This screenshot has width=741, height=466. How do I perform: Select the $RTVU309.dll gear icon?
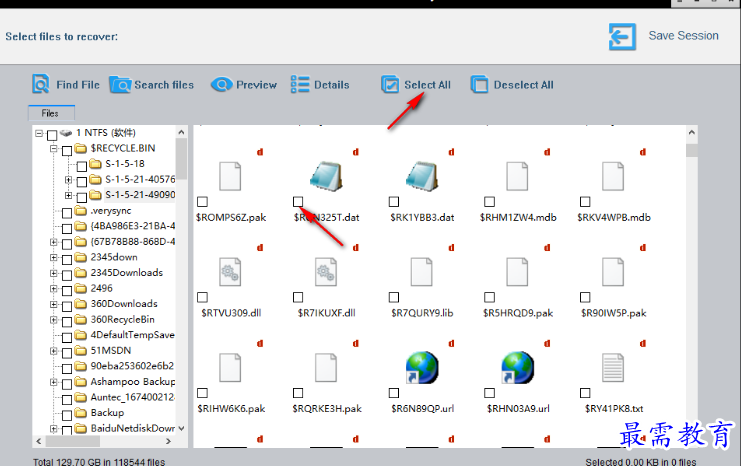[231, 272]
